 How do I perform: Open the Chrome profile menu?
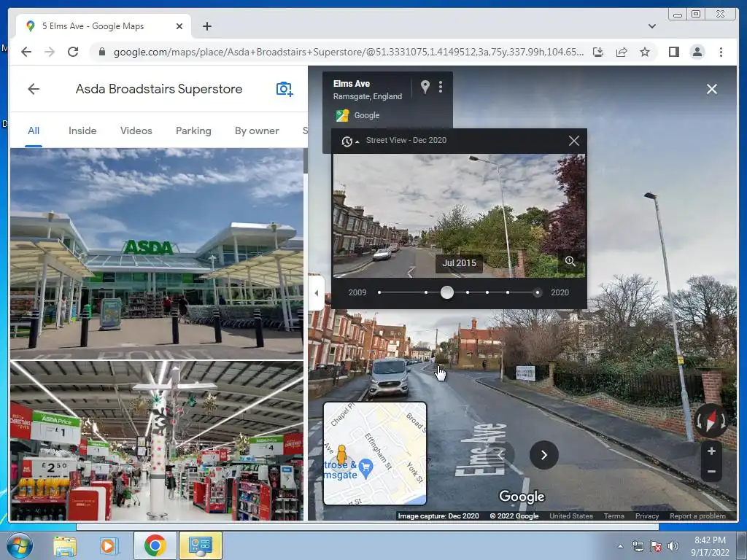697,52
